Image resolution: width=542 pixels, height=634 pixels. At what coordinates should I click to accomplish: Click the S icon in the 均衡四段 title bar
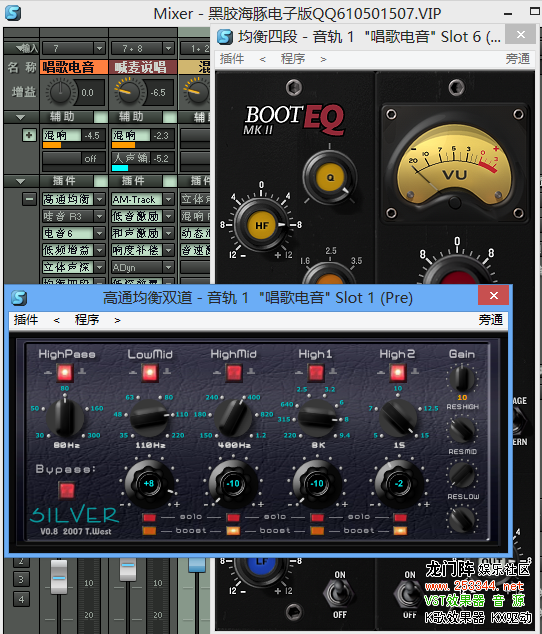[225, 37]
